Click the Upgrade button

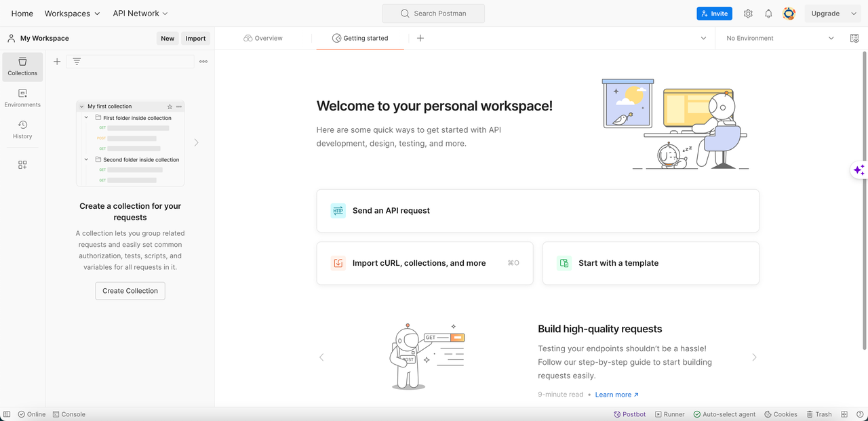825,14
